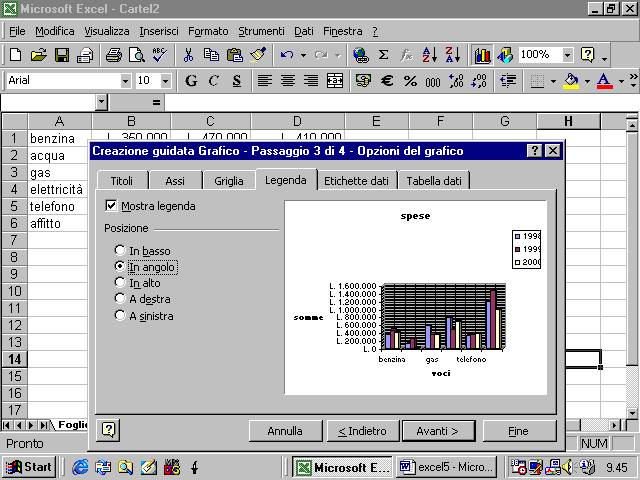The height and width of the screenshot is (480, 640).
Task: Click the Fine button
Action: (519, 431)
